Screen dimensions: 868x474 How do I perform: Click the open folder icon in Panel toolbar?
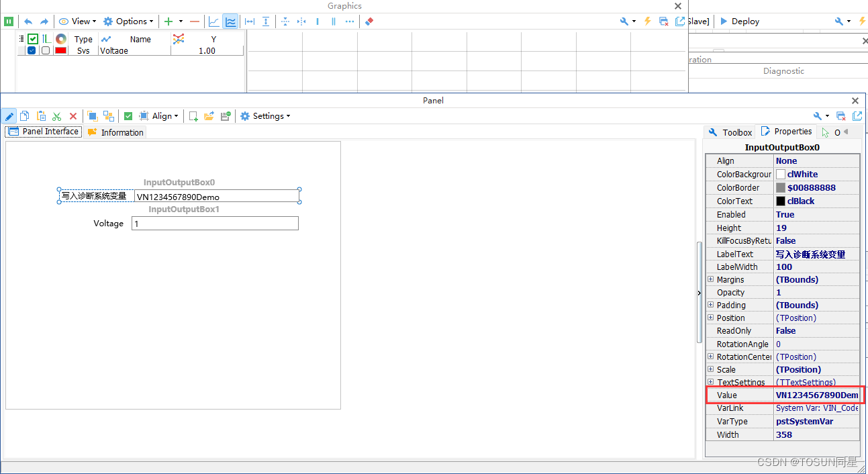click(x=209, y=116)
